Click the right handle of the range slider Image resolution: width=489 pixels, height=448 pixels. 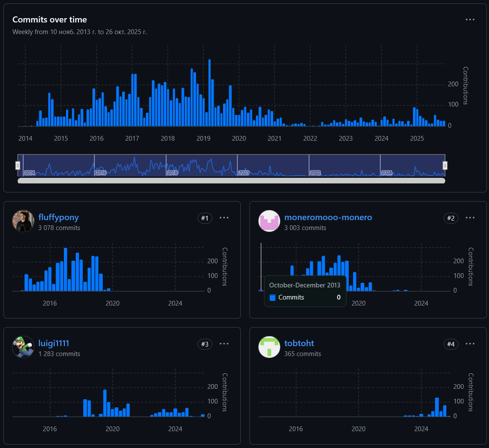click(x=445, y=165)
